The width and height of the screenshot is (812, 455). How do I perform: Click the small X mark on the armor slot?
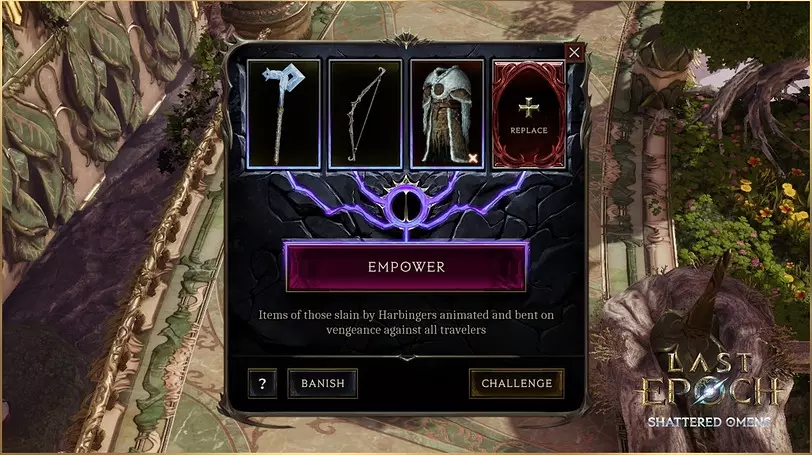tap(473, 158)
